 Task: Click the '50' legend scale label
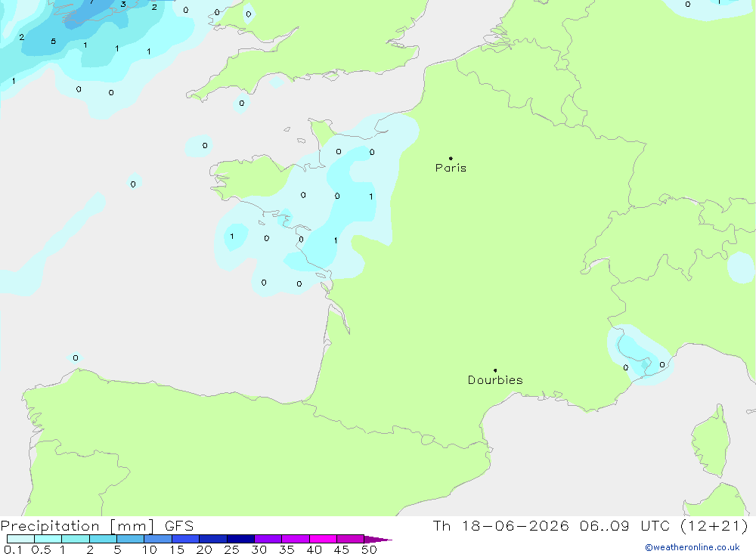(369, 549)
